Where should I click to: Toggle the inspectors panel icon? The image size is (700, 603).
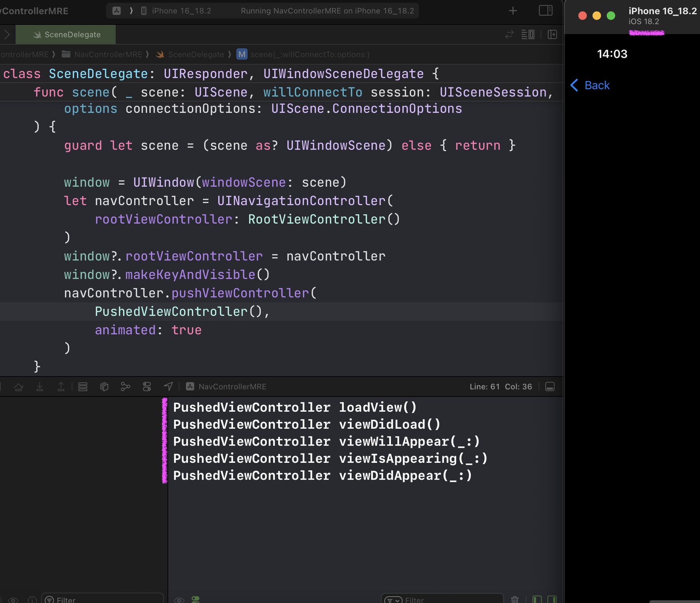pos(545,11)
